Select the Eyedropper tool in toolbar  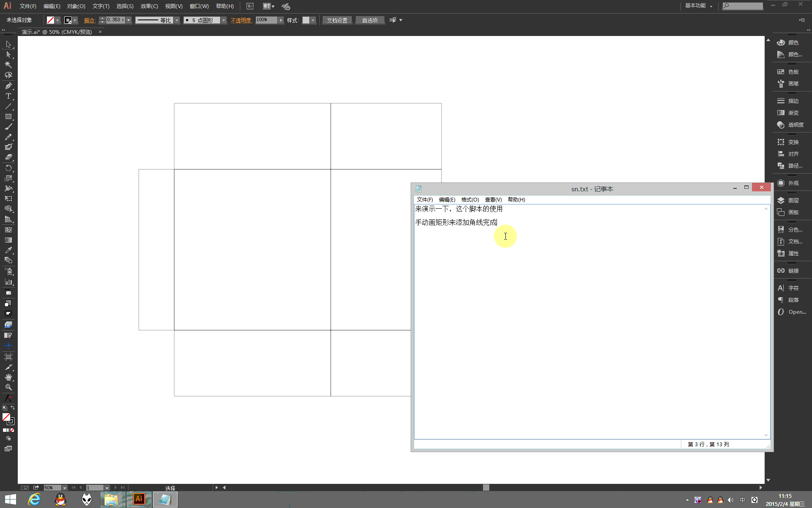(8, 250)
